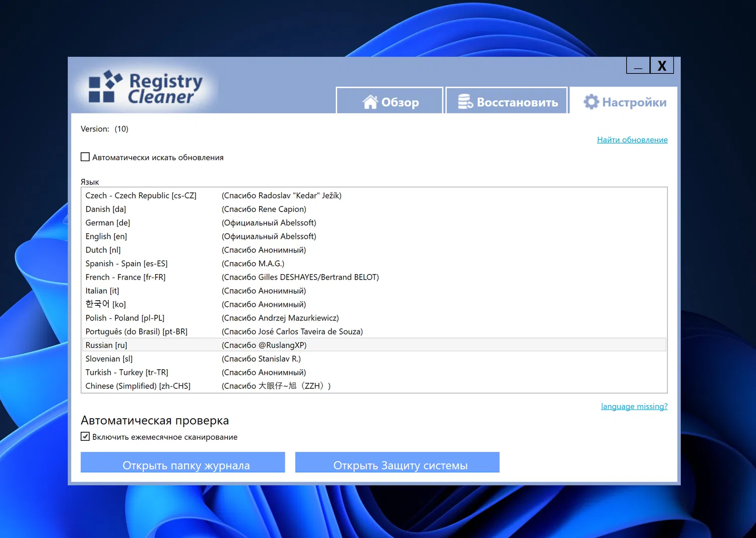Select Korean [ko] language entry
756x538 pixels.
tap(374, 304)
